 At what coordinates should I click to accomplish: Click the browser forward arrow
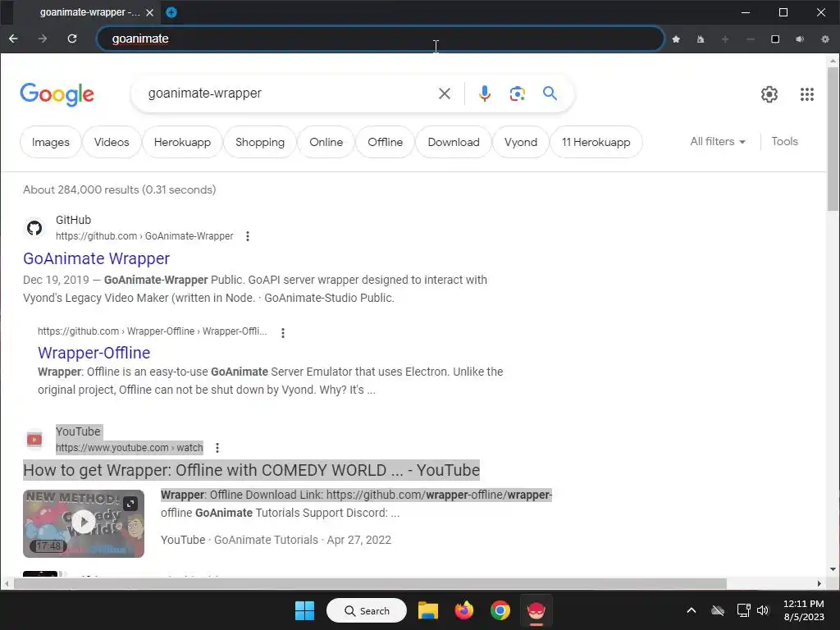(43, 39)
